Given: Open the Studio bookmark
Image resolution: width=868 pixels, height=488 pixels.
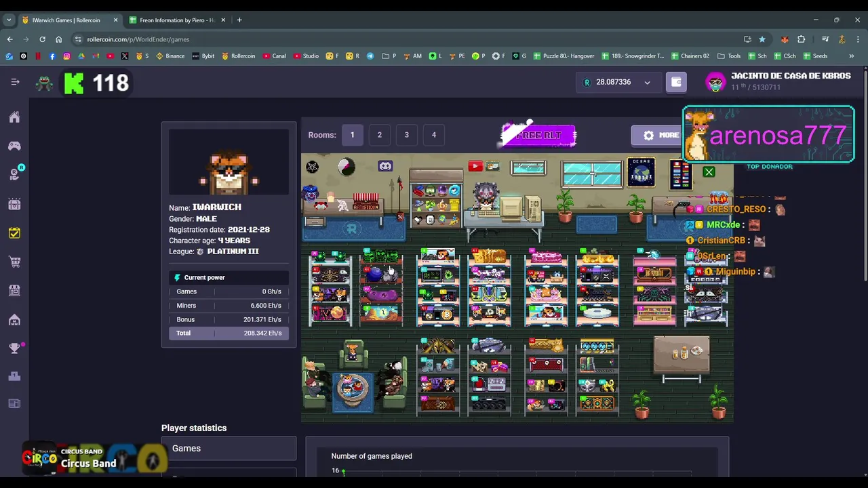Looking at the screenshot, I should [x=307, y=56].
